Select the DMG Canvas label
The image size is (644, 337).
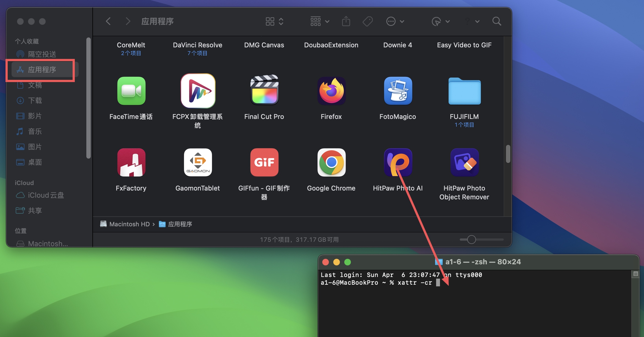(264, 45)
